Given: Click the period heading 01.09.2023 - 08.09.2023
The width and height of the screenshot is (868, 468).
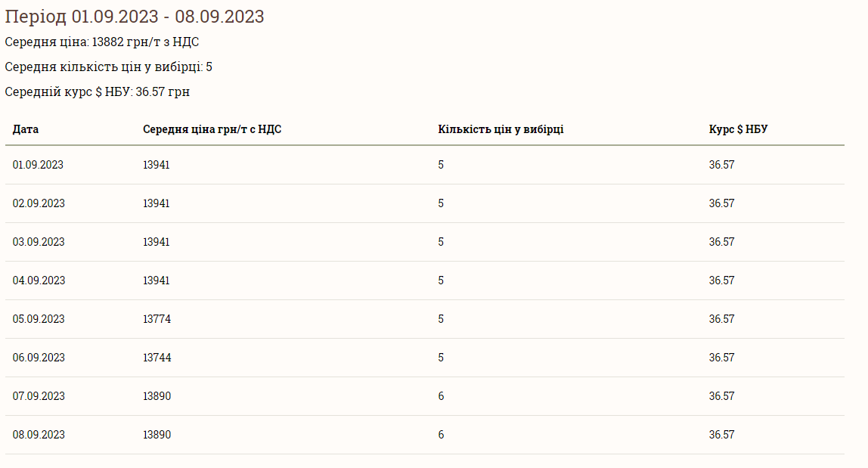Looking at the screenshot, I should 135,17.
